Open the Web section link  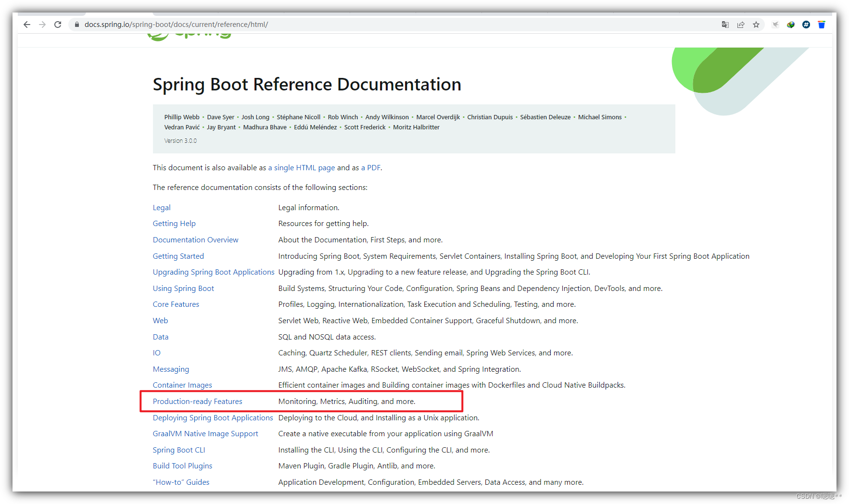click(x=160, y=320)
